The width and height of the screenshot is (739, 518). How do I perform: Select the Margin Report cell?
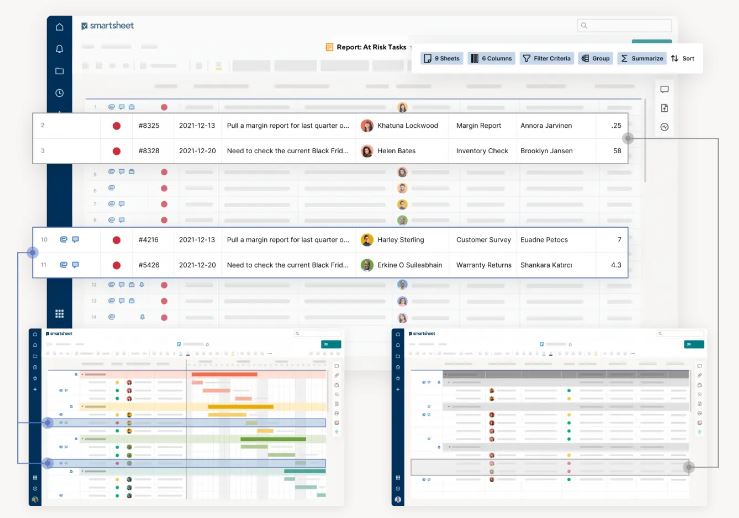[479, 126]
